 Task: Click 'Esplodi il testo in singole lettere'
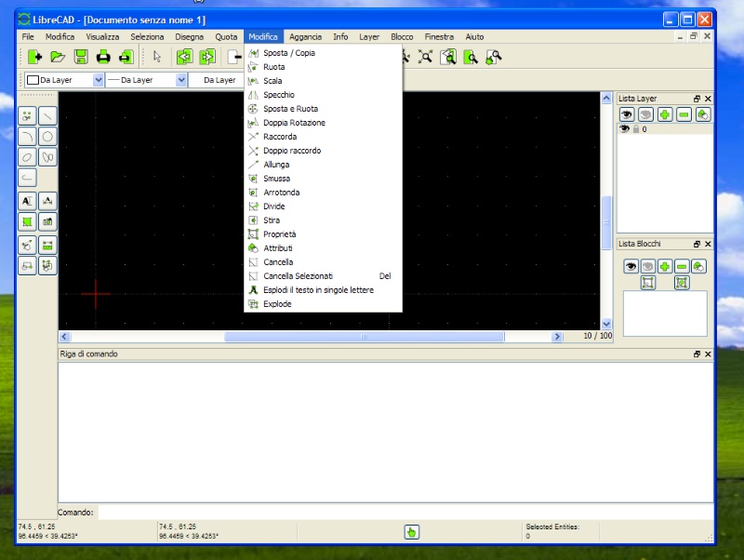click(319, 290)
